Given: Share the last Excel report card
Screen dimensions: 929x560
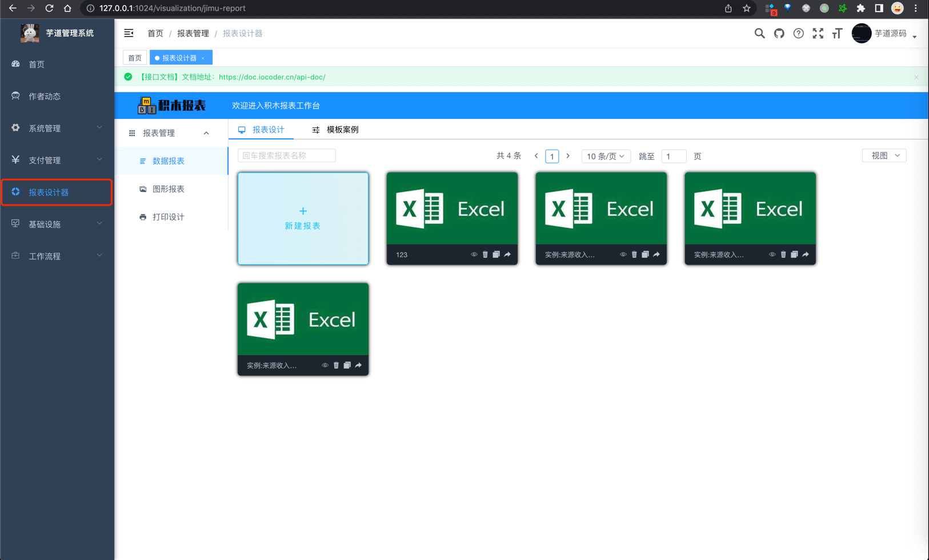Looking at the screenshot, I should 358,365.
